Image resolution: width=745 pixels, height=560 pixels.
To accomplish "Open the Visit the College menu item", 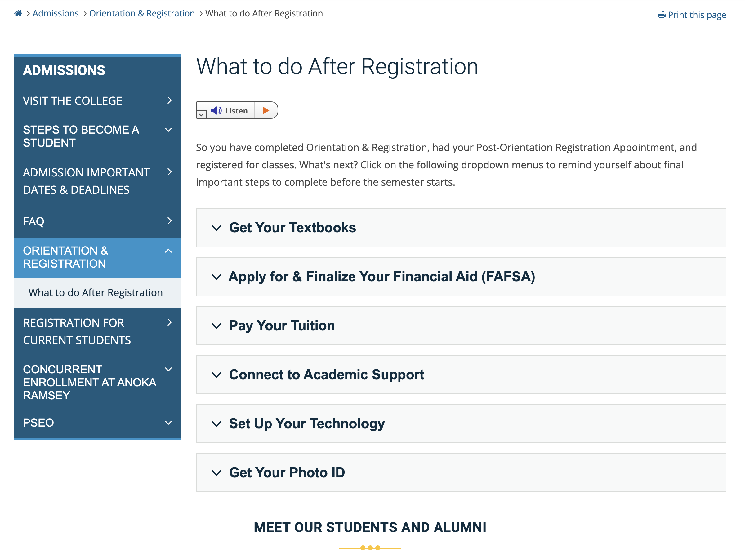I will pyautogui.click(x=98, y=101).
